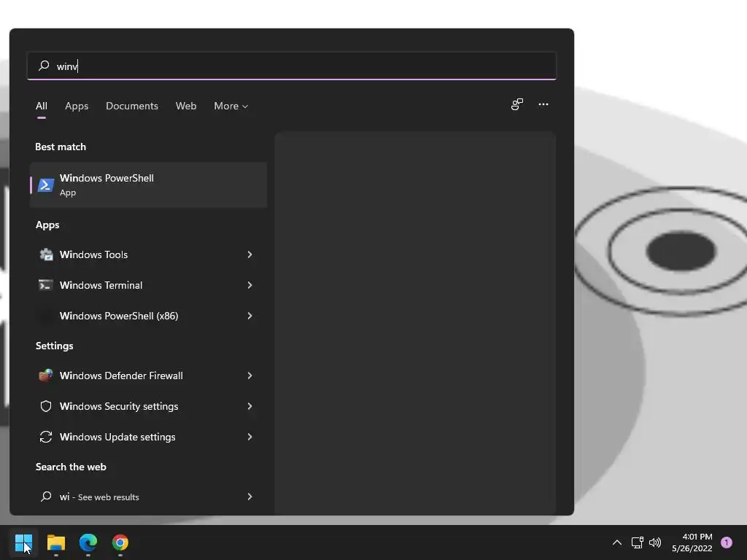Expand Windows Terminal result arrow
Viewport: 747px width, 560px height.
click(x=249, y=285)
